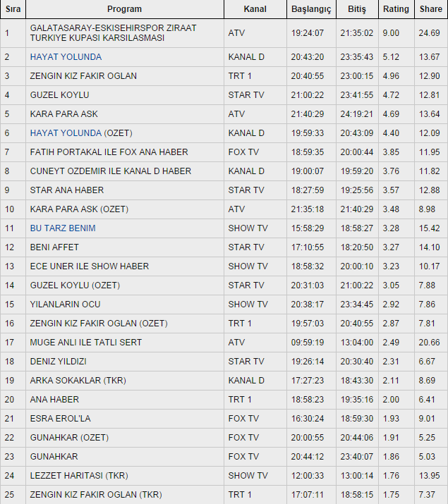Select ZENGIN KIZ FAKIR OGLAN (OZET)

pyautogui.click(x=125, y=324)
